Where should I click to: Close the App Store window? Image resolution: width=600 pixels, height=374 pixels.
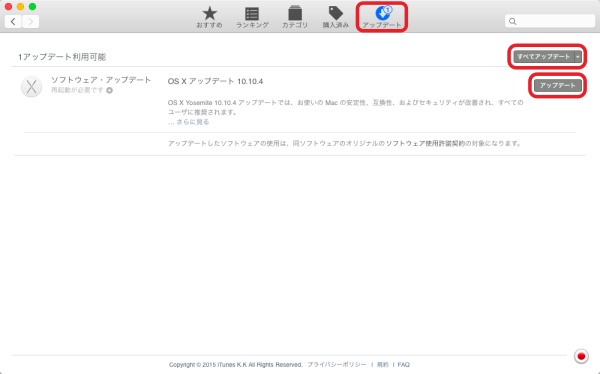click(8, 7)
